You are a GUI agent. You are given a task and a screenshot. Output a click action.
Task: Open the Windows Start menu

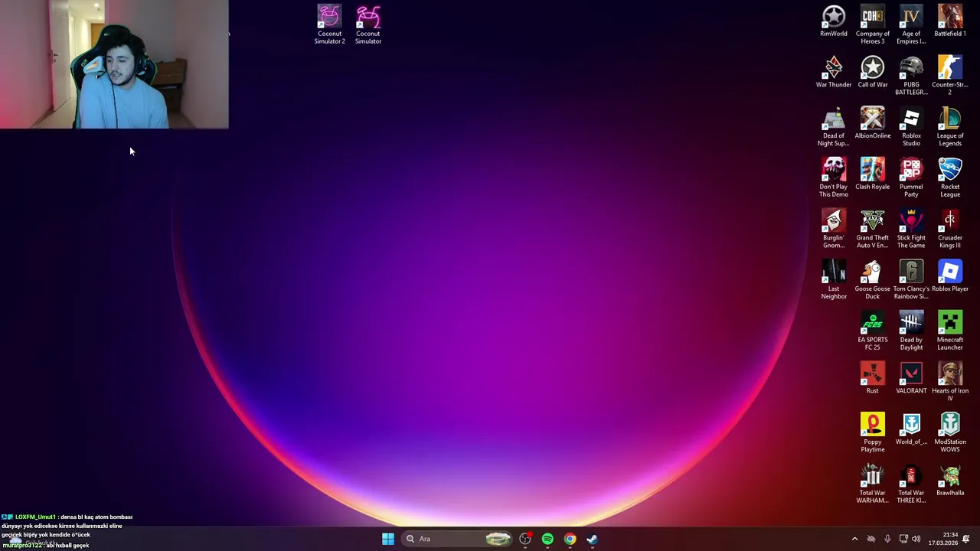tap(388, 539)
